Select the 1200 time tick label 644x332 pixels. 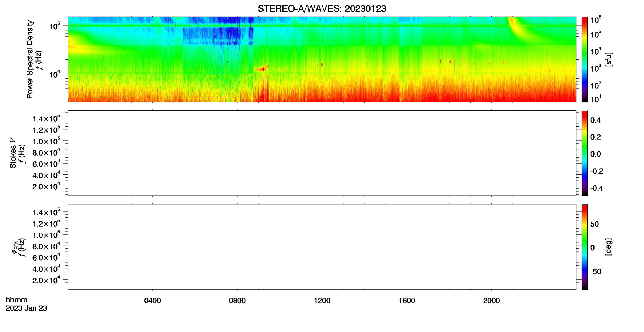(x=322, y=301)
